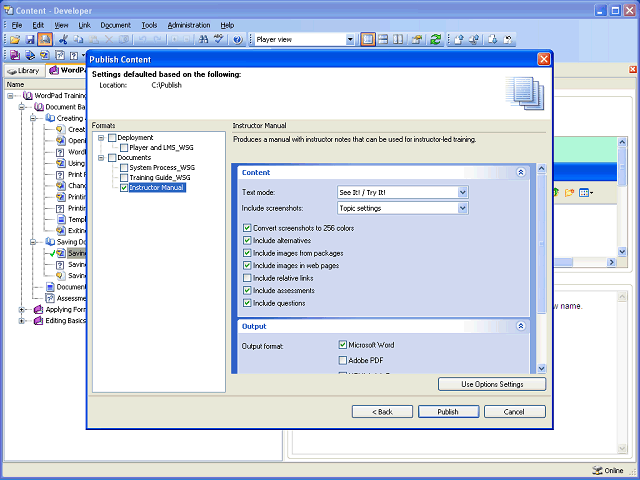Uncheck Microsoft Word output format
The image size is (640, 480).
(342, 345)
